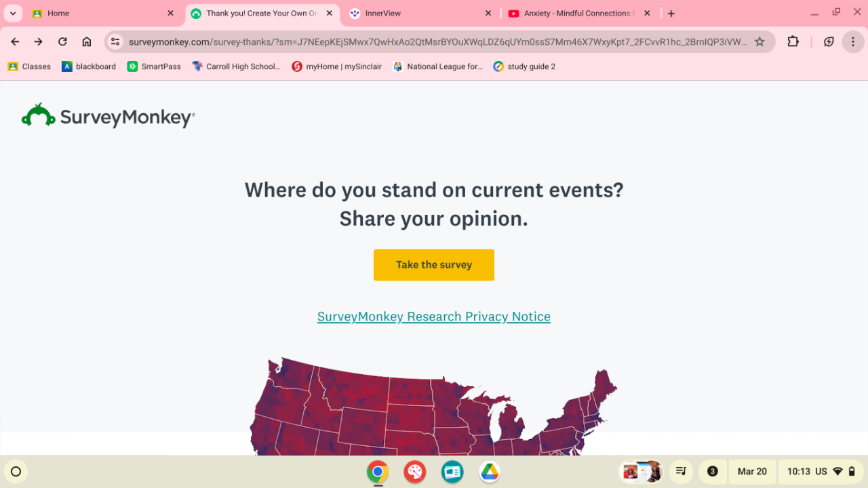The height and width of the screenshot is (488, 868).
Task: Click the SurveyMonkey logo
Action: 108,117
